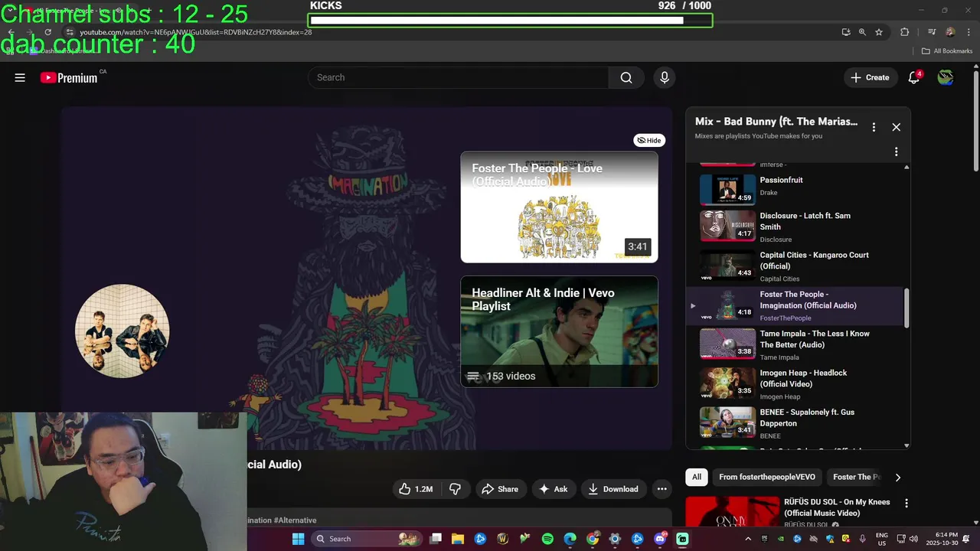Open RÜFÜS DU SOL On My Knees video
980x551 pixels.
789,513
